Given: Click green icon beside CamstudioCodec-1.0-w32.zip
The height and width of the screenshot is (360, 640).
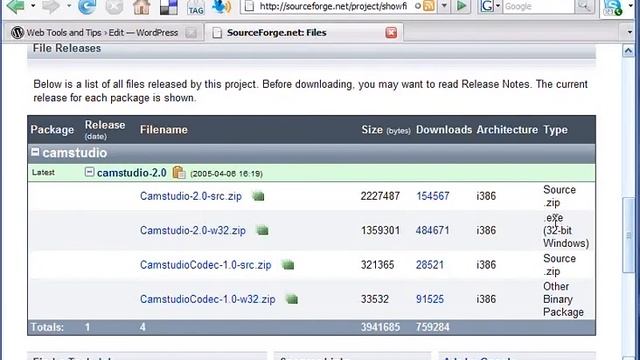Looking at the screenshot, I should (291, 299).
